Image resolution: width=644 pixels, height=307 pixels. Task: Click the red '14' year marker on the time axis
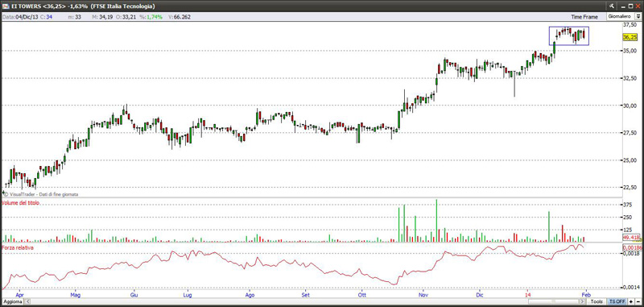tap(527, 295)
